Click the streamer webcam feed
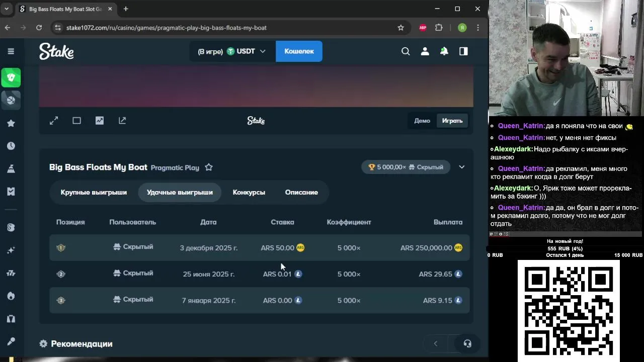 tap(566, 58)
